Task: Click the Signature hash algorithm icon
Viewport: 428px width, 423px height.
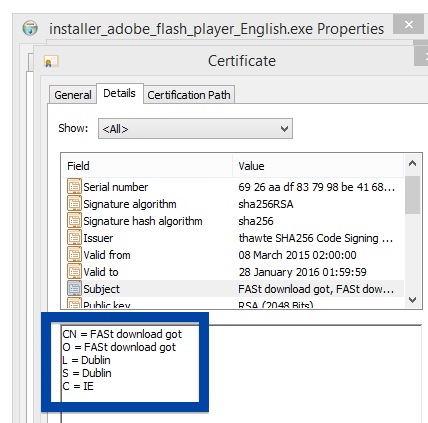Action: tap(74, 220)
